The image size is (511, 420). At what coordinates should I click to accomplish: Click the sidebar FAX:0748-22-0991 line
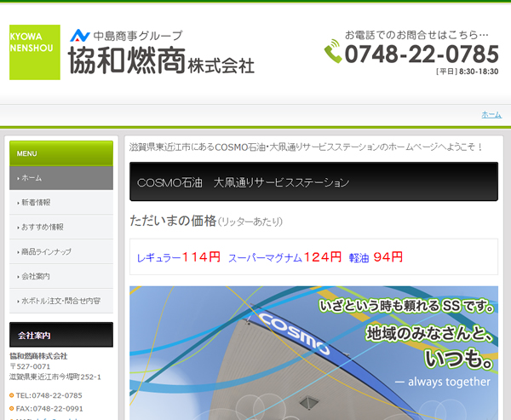pyautogui.click(x=49, y=409)
